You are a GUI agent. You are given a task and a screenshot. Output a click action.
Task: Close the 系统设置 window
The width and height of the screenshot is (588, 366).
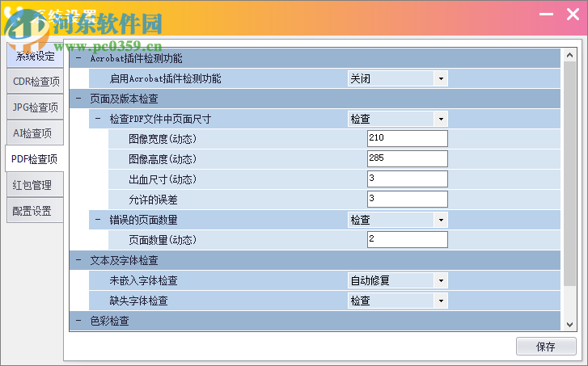[573, 15]
